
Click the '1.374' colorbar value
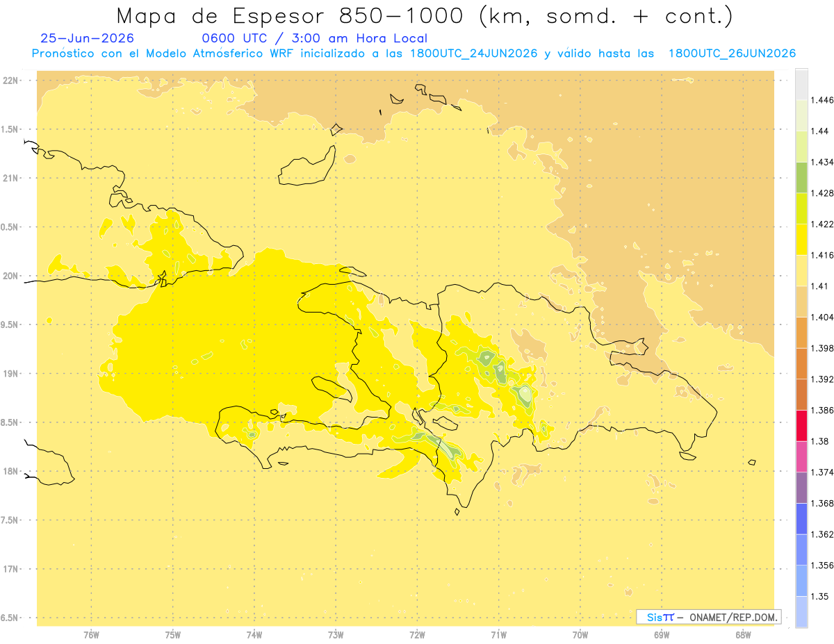(x=821, y=472)
